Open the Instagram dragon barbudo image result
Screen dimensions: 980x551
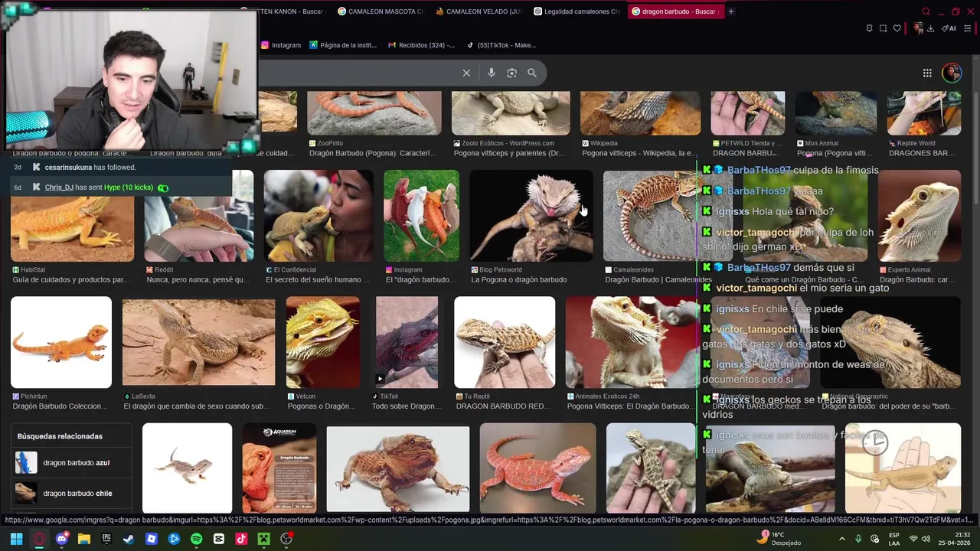click(421, 216)
